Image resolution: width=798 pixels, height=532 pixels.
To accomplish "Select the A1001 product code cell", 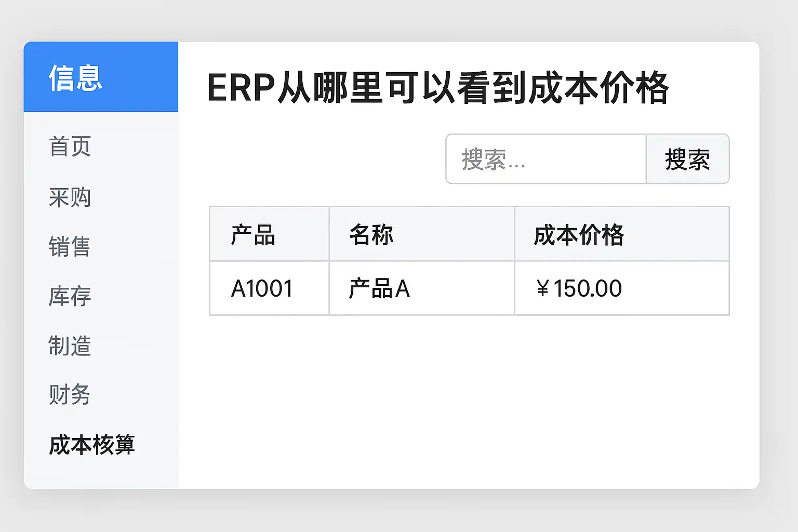I will coord(262,288).
